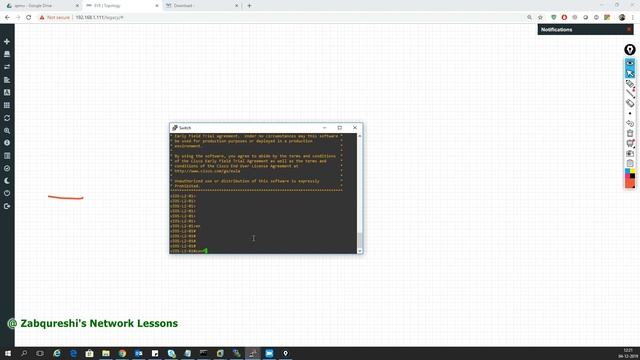Viewport: 640px width, 360px height.
Task: Switch to the Google Drive tab
Action: pos(41,6)
